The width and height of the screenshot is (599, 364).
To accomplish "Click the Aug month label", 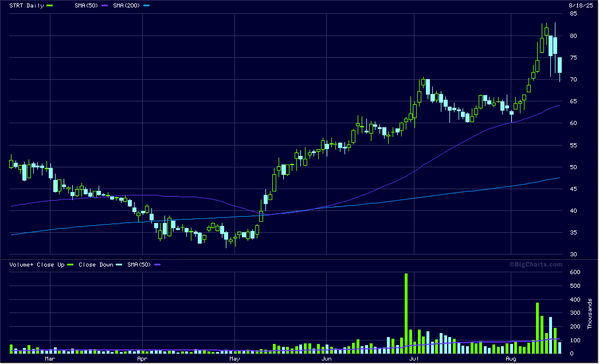I will pyautogui.click(x=511, y=359).
